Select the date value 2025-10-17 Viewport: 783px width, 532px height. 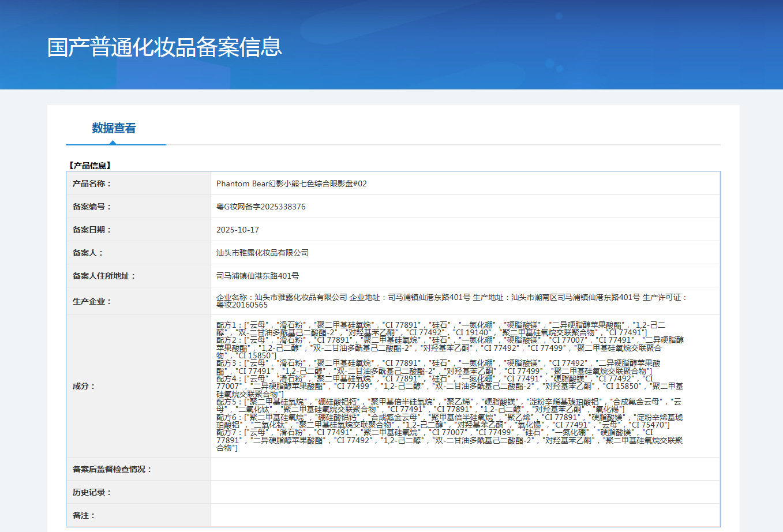(x=238, y=230)
